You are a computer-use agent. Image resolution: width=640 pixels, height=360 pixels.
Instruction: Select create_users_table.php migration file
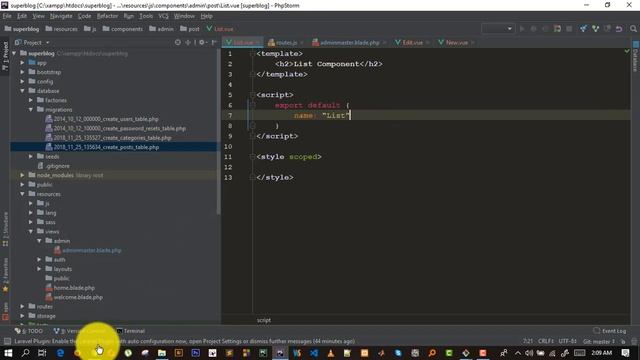click(102, 119)
